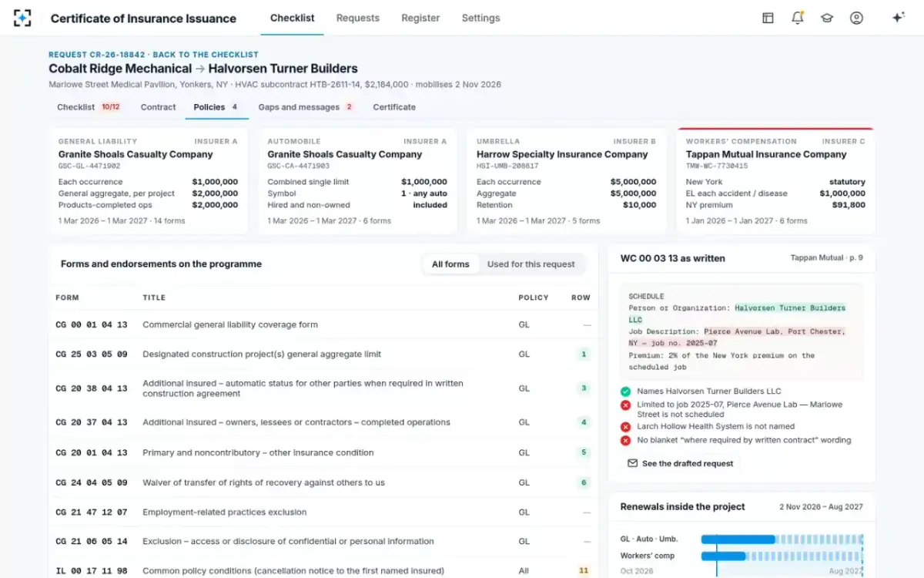Click the red X beside Limited to job 2025-07
The height and width of the screenshot is (578, 924).
(x=625, y=405)
